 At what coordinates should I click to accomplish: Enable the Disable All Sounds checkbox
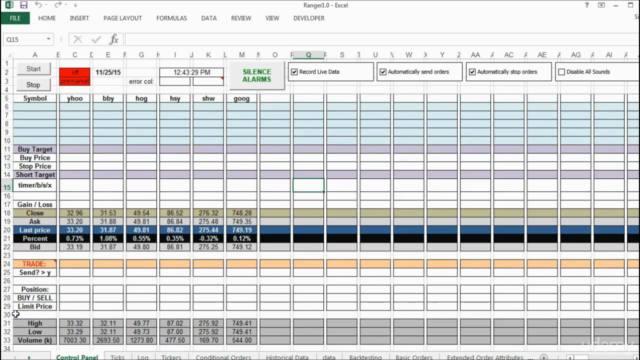(x=562, y=72)
